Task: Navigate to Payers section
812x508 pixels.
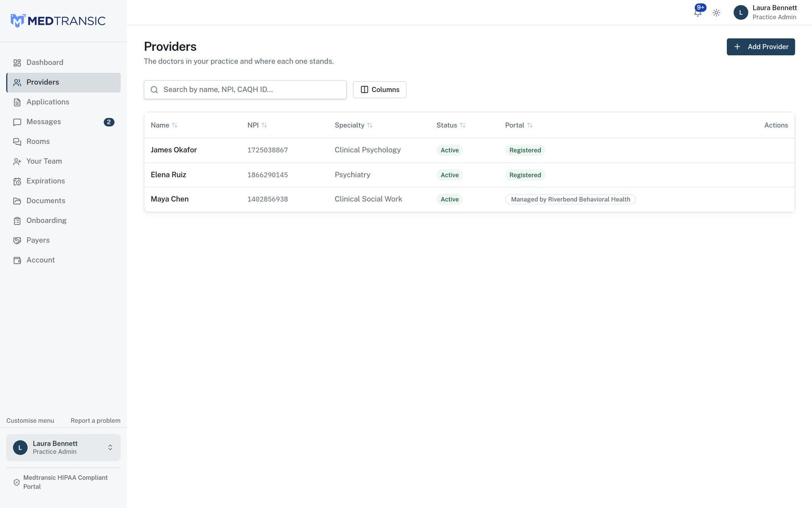Action: click(x=63, y=240)
